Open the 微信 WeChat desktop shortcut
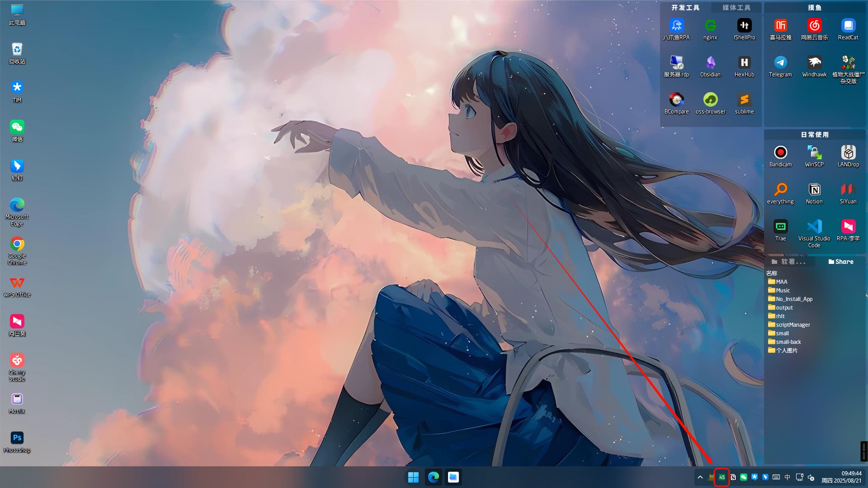This screenshot has height=488, width=868. (x=17, y=131)
